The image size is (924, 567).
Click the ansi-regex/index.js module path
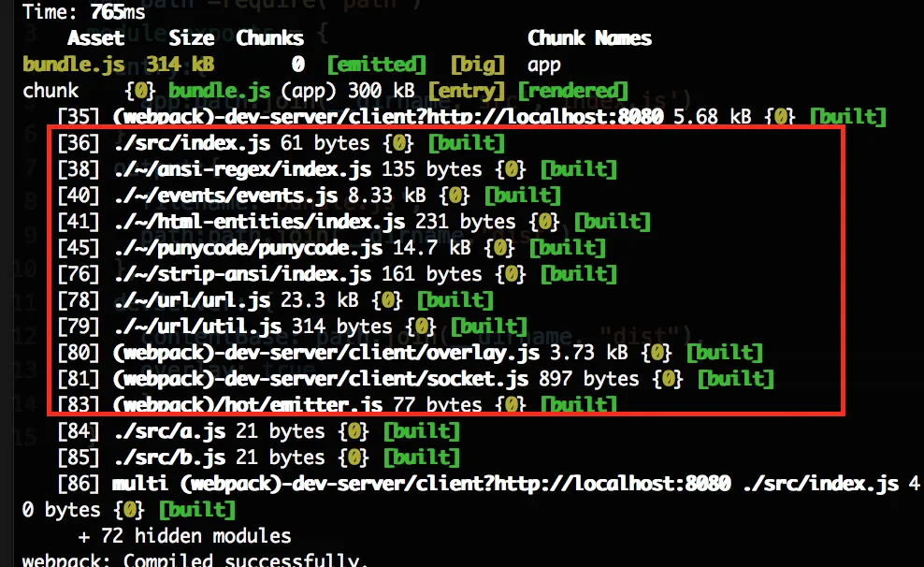tap(243, 169)
